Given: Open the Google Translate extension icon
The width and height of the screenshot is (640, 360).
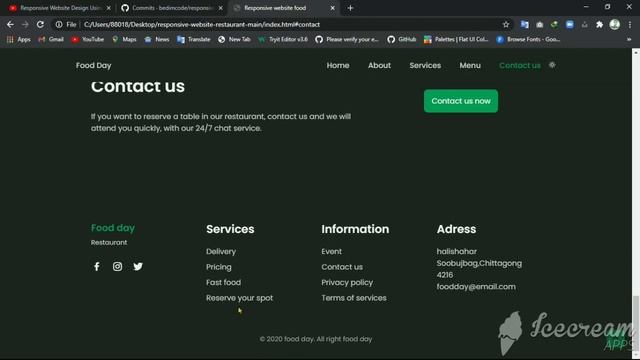Looking at the screenshot, I should point(524,24).
